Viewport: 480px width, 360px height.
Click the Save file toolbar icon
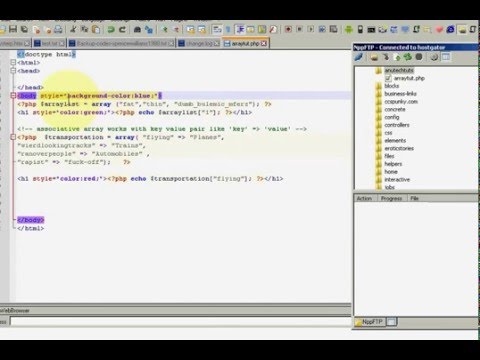coord(13,29)
